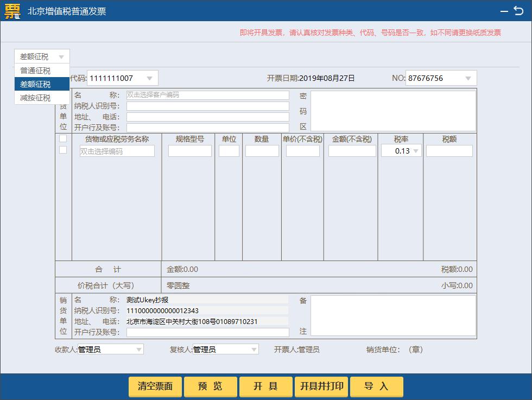Image resolution: width=532 pixels, height=400 pixels.
Task: Click the 清空票面 clear invoice button
Action: click(155, 386)
